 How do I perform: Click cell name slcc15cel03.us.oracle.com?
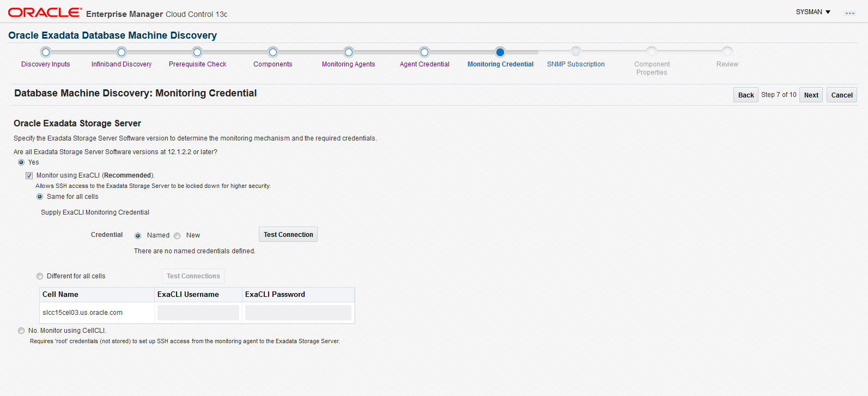pos(82,313)
